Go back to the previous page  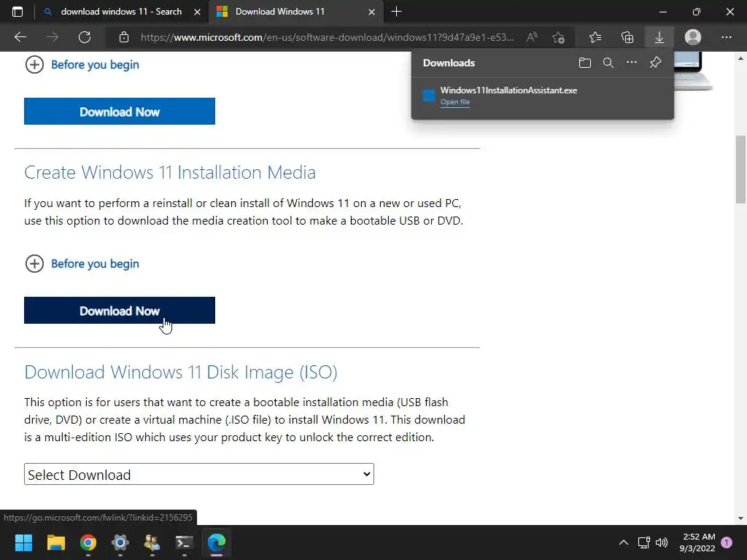coord(20,37)
